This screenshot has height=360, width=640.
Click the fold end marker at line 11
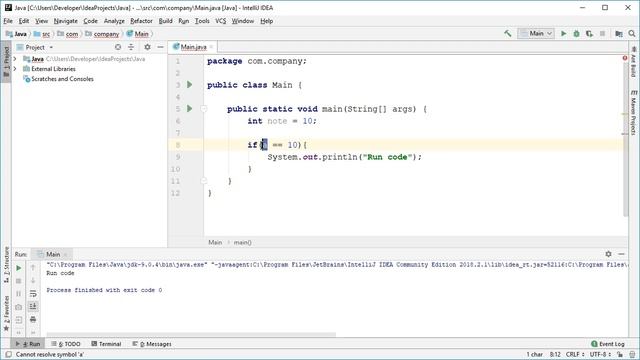point(204,180)
